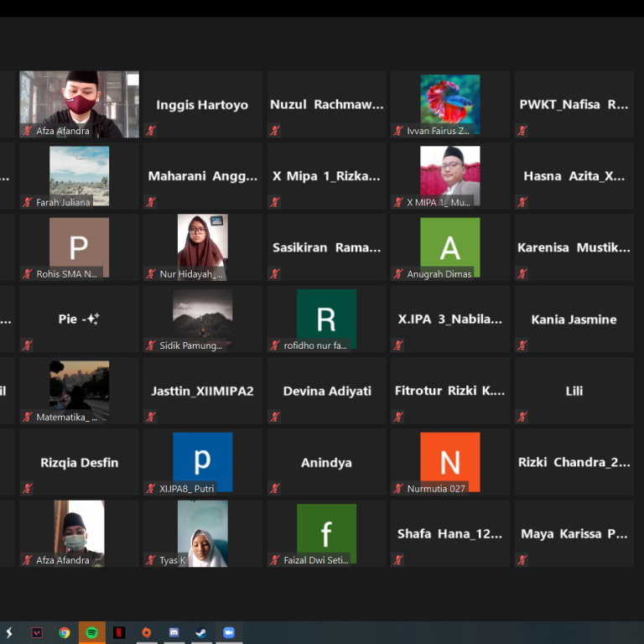The height and width of the screenshot is (644, 644).
Task: Click muted mic icon on Jasttin_XIIMIPA2 tile
Action: pos(151,418)
